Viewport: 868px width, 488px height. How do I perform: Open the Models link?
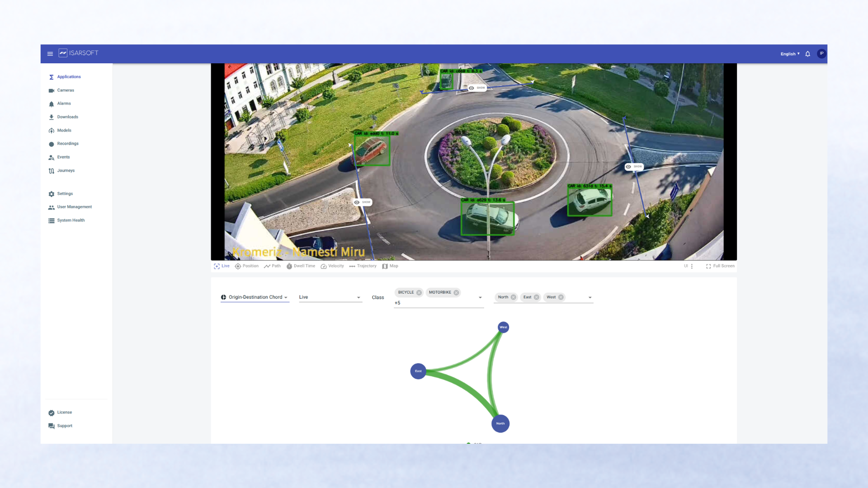(64, 131)
